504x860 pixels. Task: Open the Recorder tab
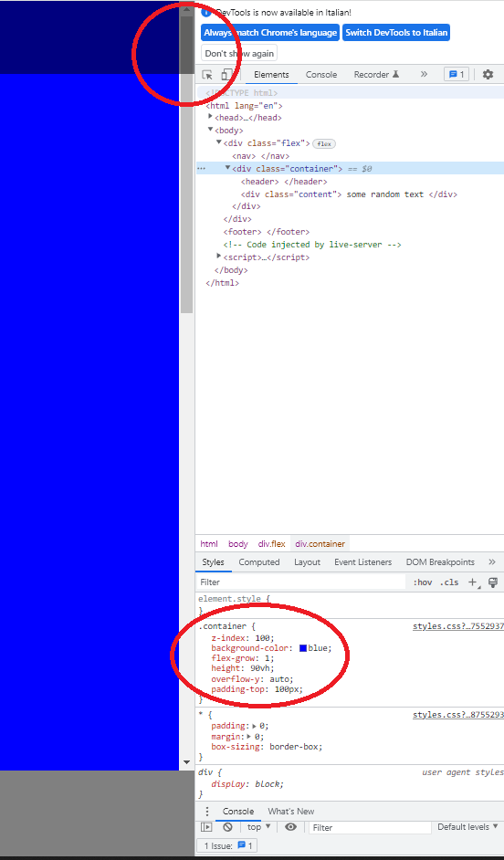(377, 75)
